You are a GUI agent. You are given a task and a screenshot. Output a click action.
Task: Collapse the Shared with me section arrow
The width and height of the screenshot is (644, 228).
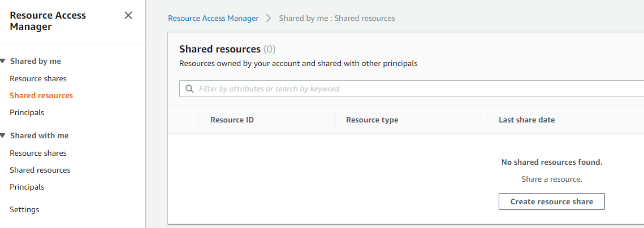pyautogui.click(x=3, y=135)
